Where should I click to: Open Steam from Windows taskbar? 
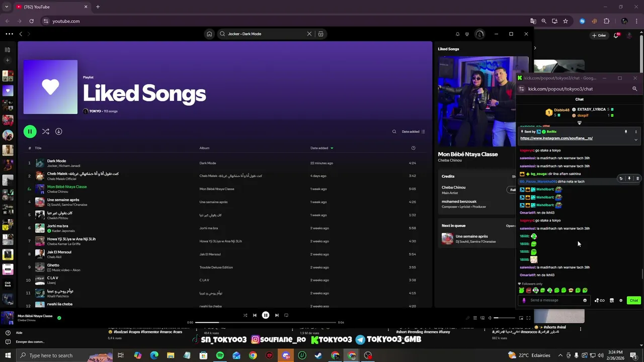pos(318,355)
